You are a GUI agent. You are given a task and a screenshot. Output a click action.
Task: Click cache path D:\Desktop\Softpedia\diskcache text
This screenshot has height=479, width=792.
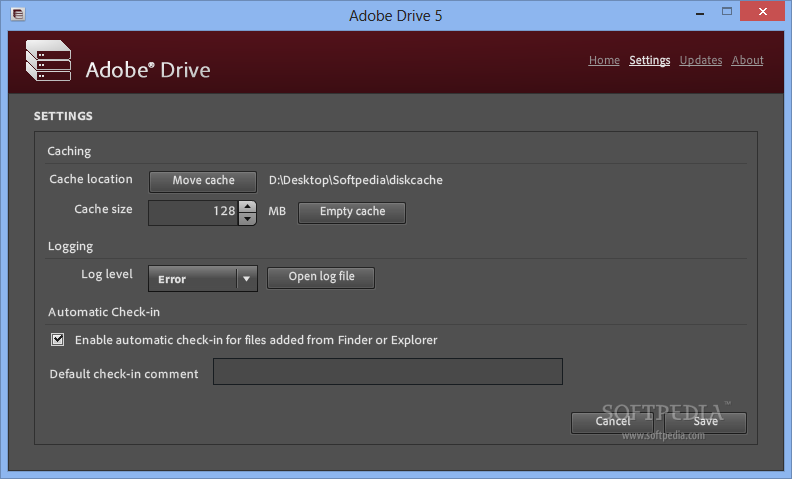click(356, 180)
